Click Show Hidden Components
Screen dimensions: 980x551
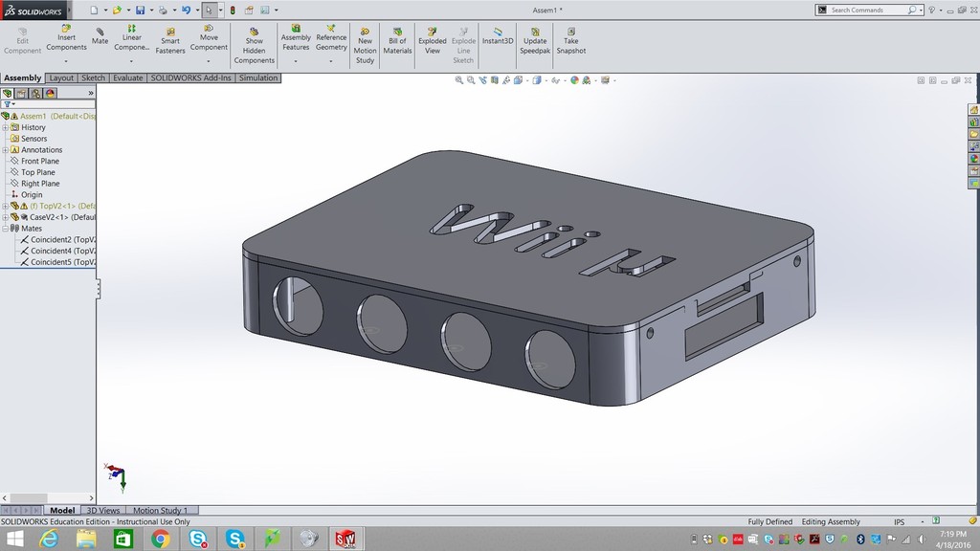pyautogui.click(x=254, y=46)
